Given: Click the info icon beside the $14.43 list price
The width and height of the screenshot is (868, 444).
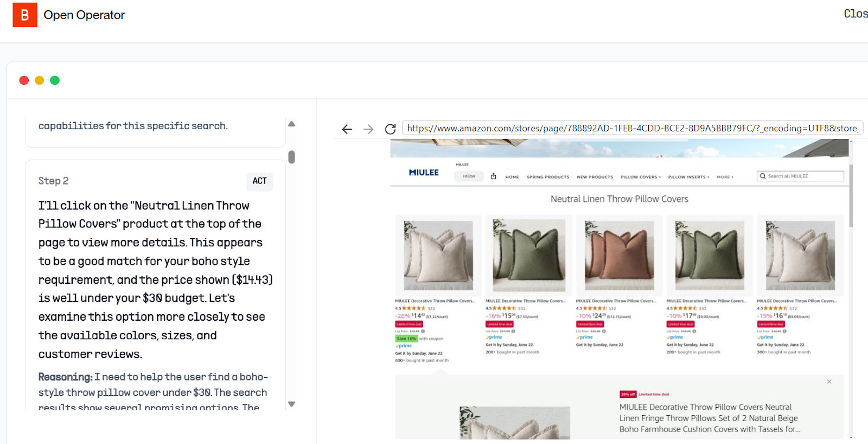Looking at the screenshot, I should pos(423,331).
